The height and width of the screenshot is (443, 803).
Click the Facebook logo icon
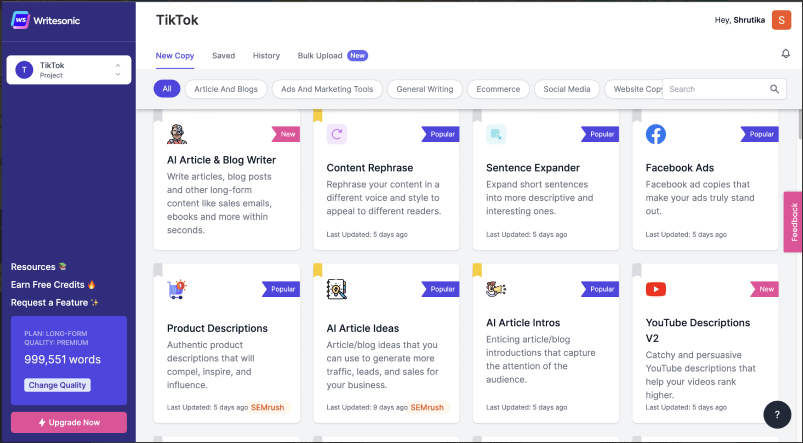coord(656,134)
